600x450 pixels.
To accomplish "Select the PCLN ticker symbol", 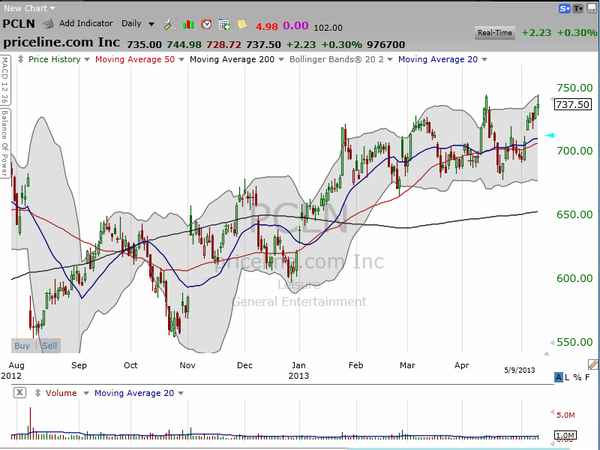I will coord(19,24).
